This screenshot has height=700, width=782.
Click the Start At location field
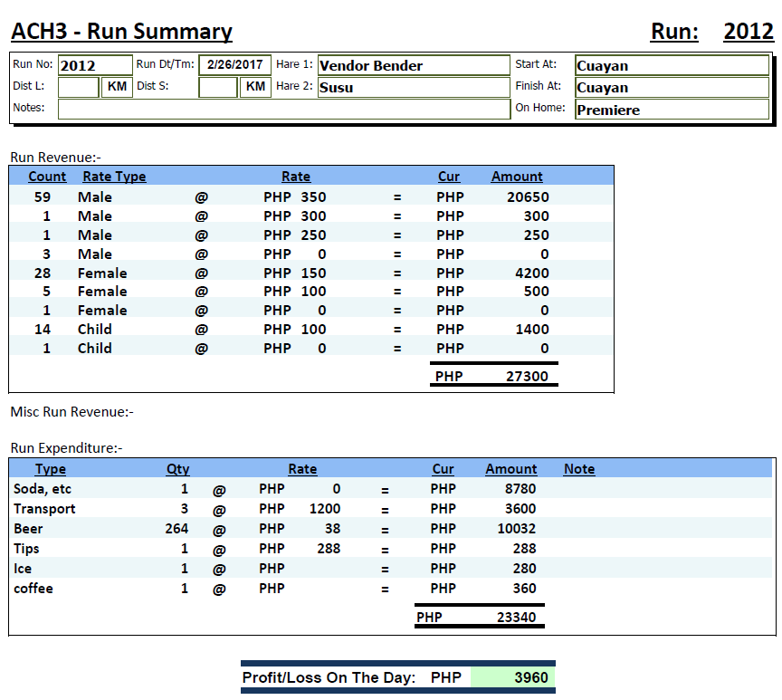point(672,65)
